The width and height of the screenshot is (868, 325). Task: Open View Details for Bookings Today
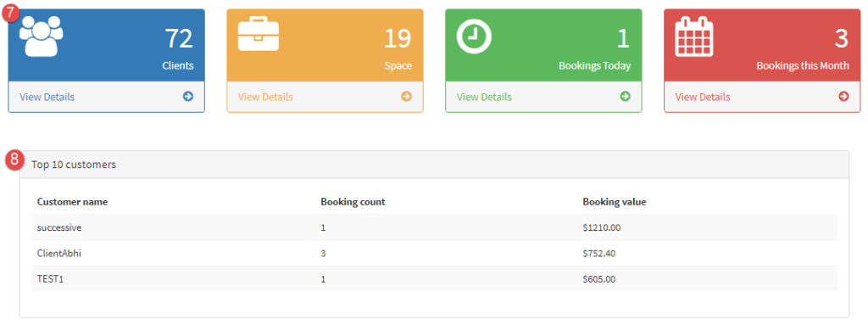point(484,97)
